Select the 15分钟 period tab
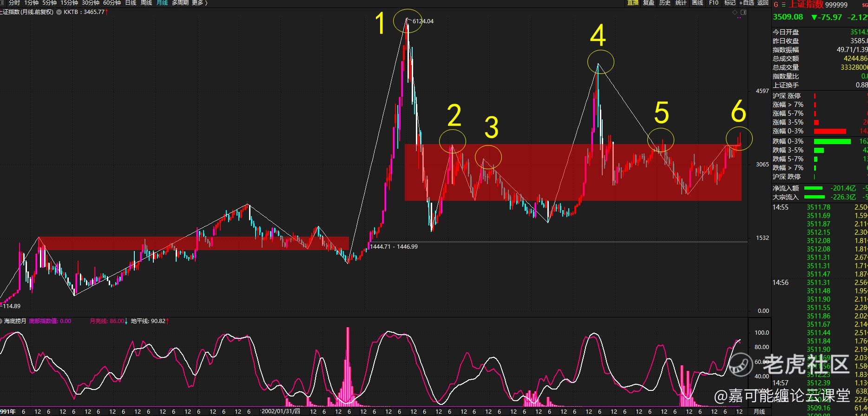The image size is (868, 416). (x=69, y=3)
